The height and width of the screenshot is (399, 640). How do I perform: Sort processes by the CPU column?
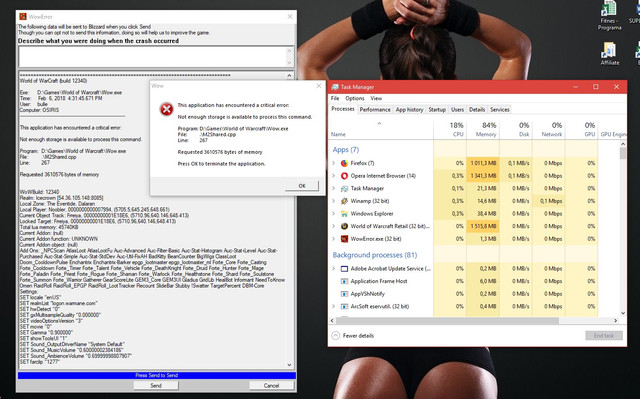tap(450, 129)
